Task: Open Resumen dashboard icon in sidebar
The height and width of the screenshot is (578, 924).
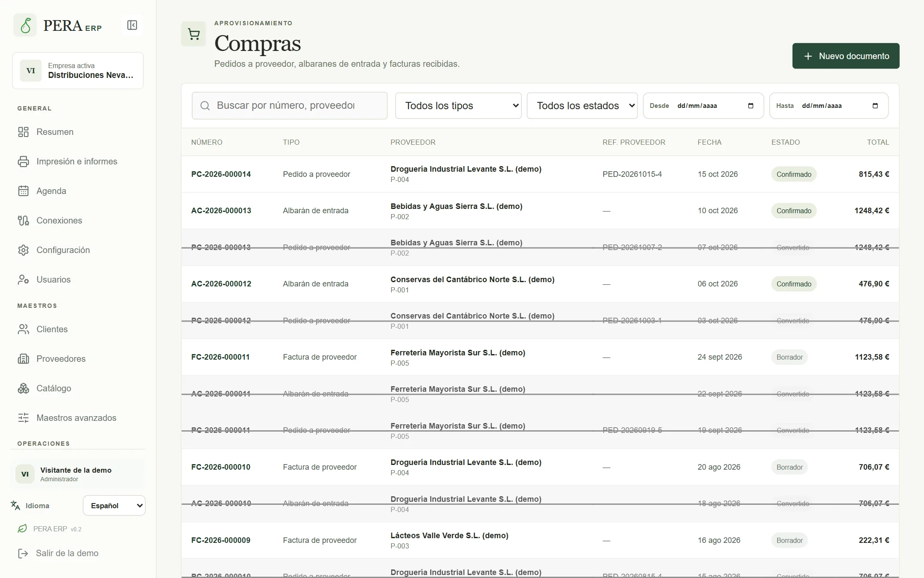Action: coord(24,132)
